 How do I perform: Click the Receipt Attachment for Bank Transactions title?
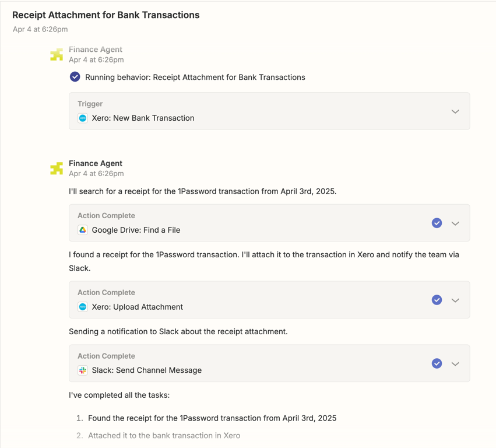(x=106, y=15)
